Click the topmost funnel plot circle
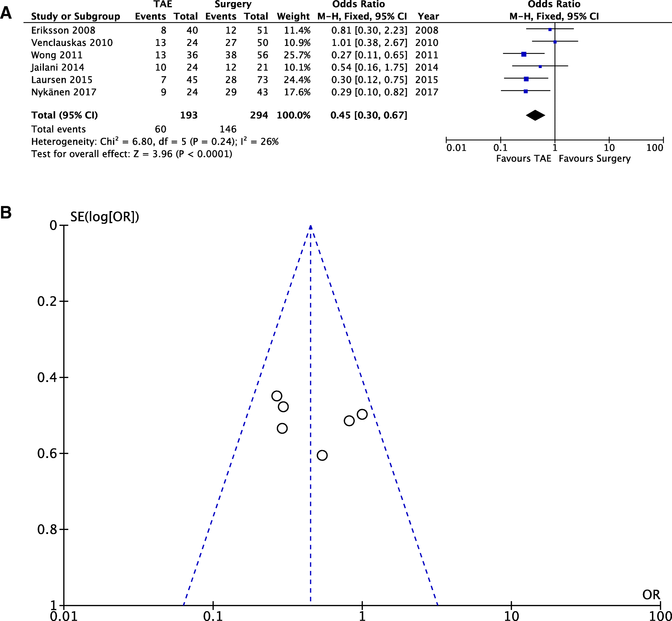672x621 pixels. click(x=277, y=396)
